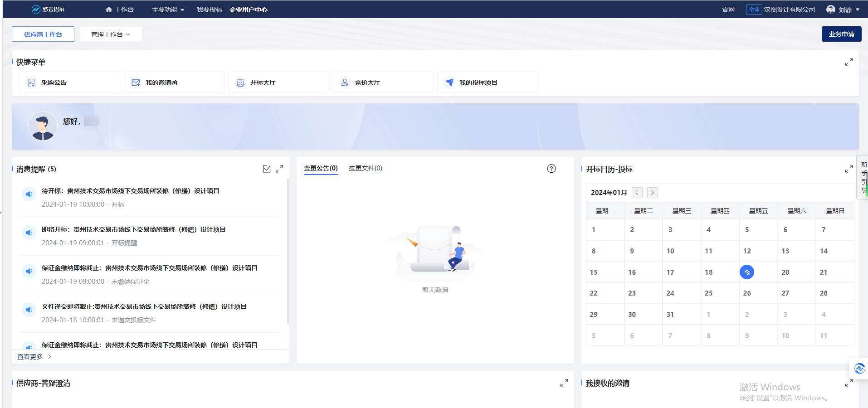Image resolution: width=868 pixels, height=408 pixels.
Task: Click the help question icon in 变更公告 panel
Action: coord(551,168)
